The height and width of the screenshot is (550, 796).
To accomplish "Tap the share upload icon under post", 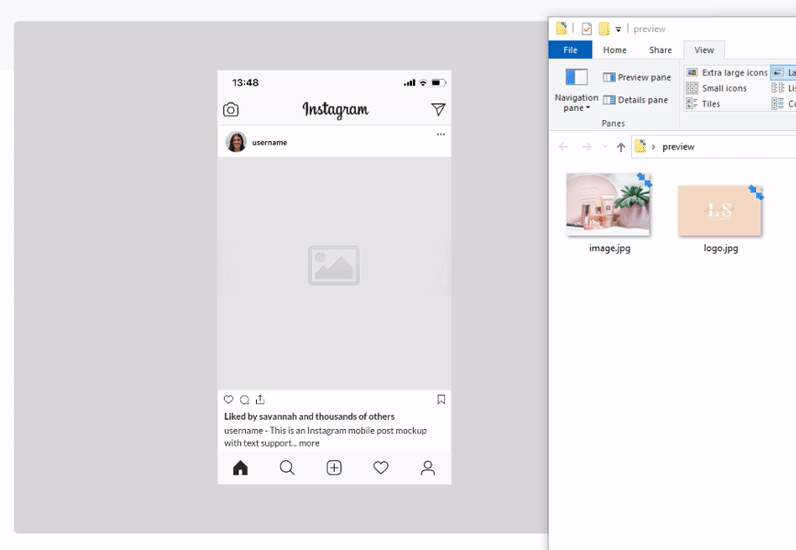I will (x=260, y=400).
